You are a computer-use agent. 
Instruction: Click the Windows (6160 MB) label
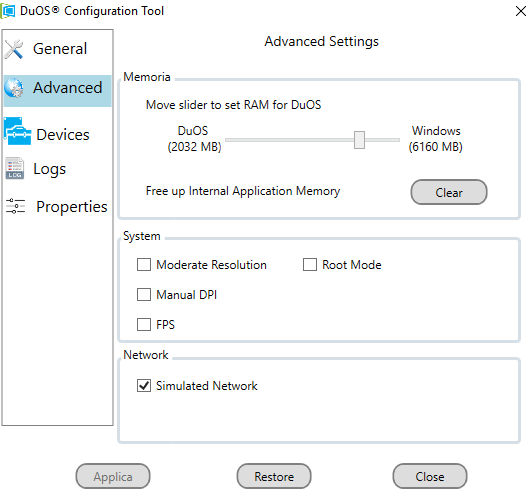click(436, 139)
